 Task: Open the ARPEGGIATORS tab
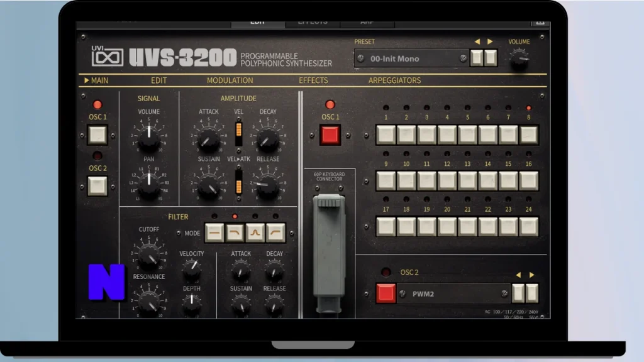tap(395, 80)
